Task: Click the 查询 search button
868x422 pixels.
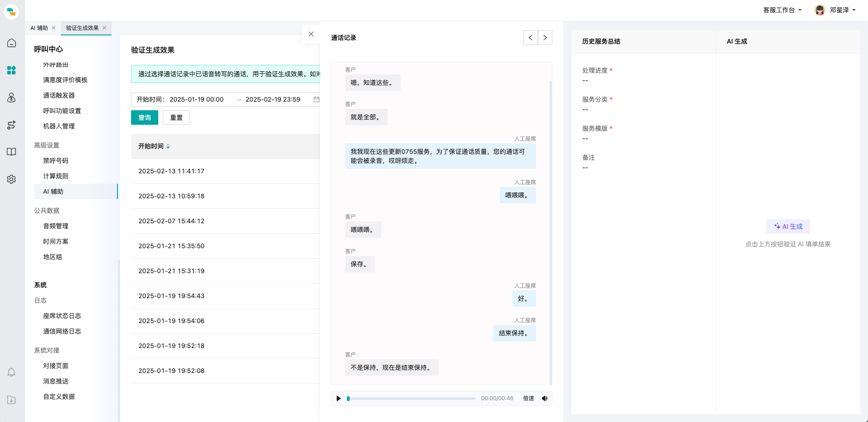Action: click(x=145, y=118)
